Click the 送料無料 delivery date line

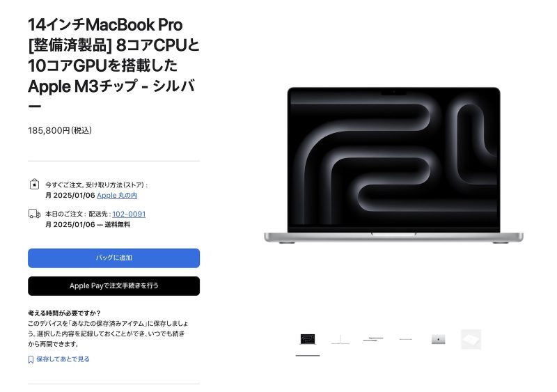88,225
